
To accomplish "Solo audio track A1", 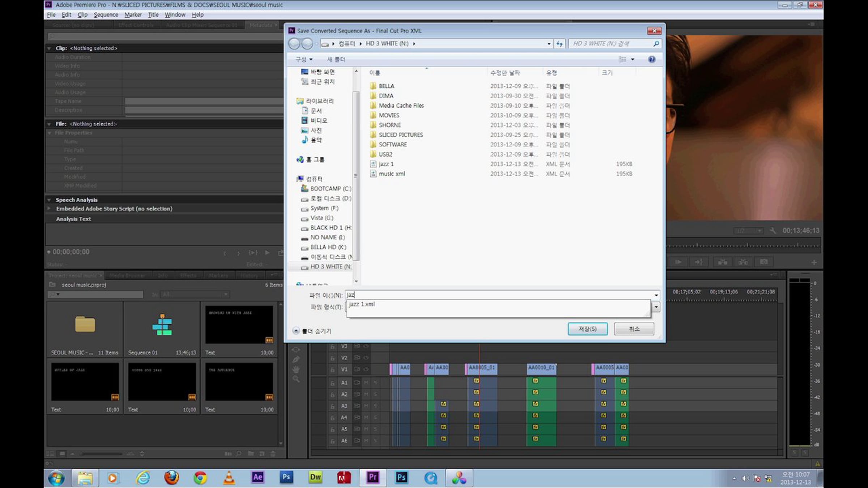I will pyautogui.click(x=375, y=382).
